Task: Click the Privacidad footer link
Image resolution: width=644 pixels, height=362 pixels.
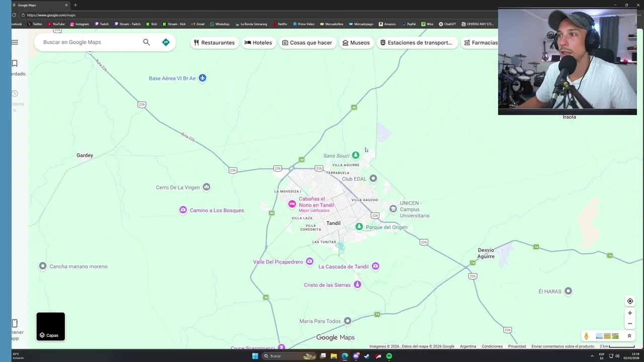Action: point(517,346)
